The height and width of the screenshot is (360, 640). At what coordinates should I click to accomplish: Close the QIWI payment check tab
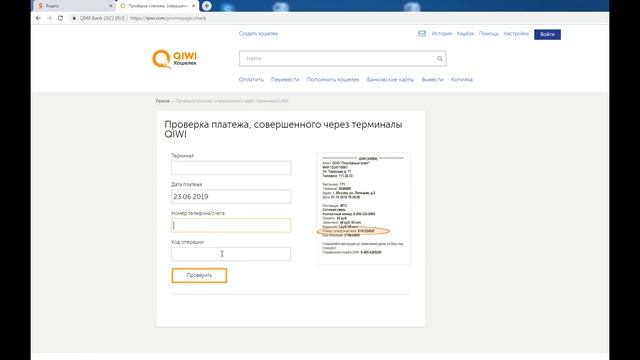tap(193, 6)
